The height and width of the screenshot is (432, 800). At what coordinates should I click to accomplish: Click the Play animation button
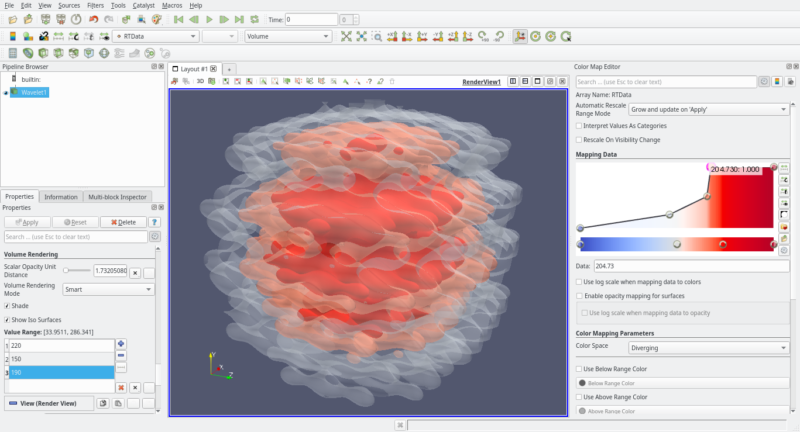click(209, 19)
